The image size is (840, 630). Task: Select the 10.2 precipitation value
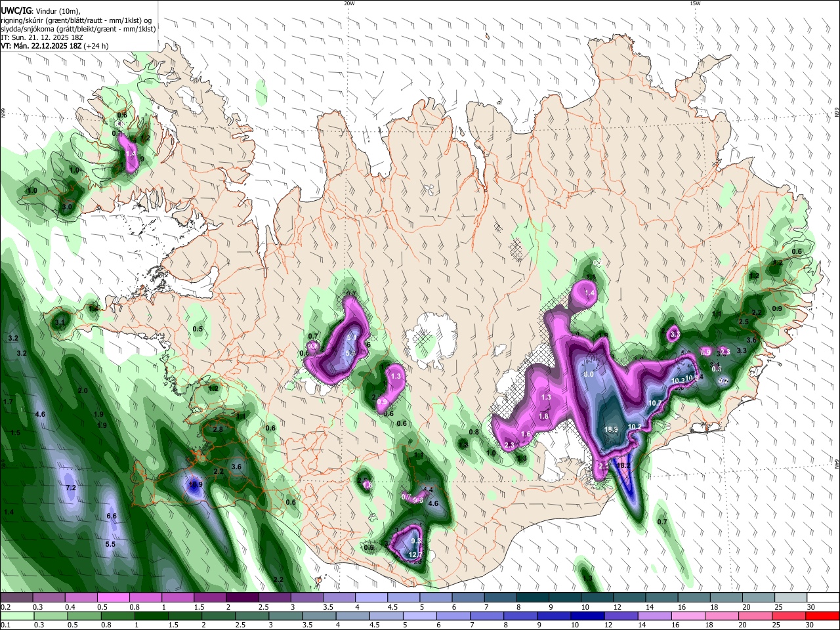[x=635, y=427]
